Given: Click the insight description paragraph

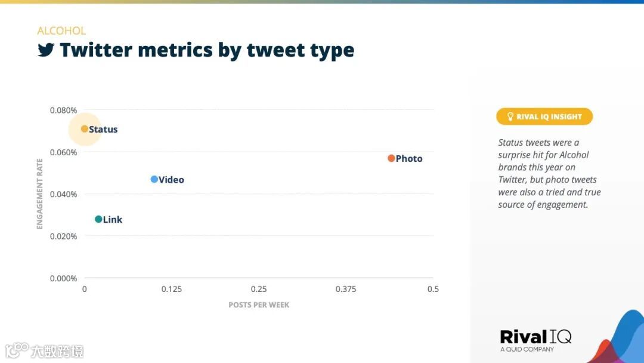Looking at the screenshot, I should [x=549, y=173].
